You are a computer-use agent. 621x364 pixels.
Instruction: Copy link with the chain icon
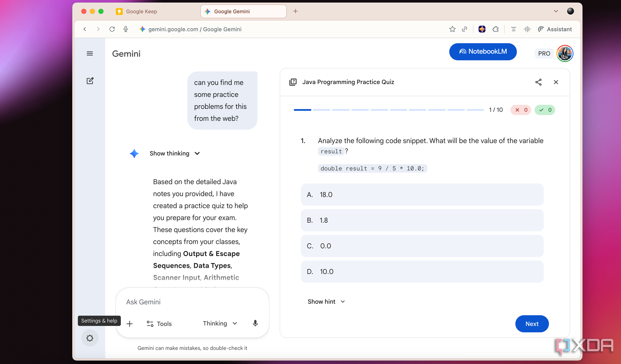tap(464, 29)
